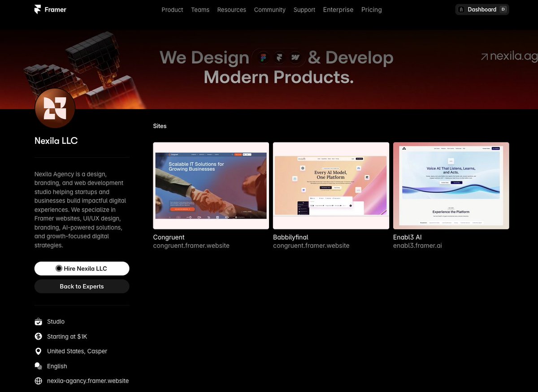
Task: Open the Teams menu
Action: 200,9
